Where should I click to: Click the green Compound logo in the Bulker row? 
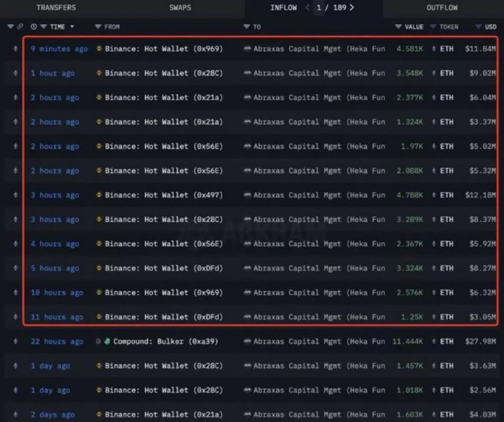pos(107,342)
